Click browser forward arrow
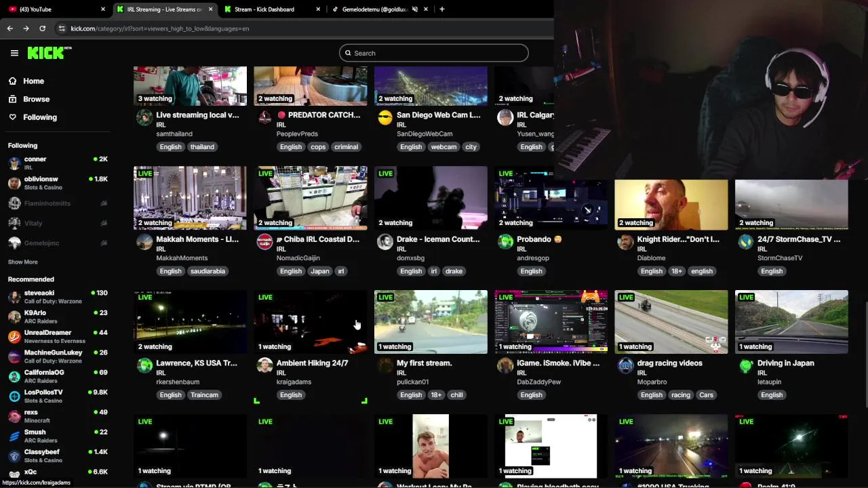This screenshot has width=868, height=488. click(x=26, y=28)
